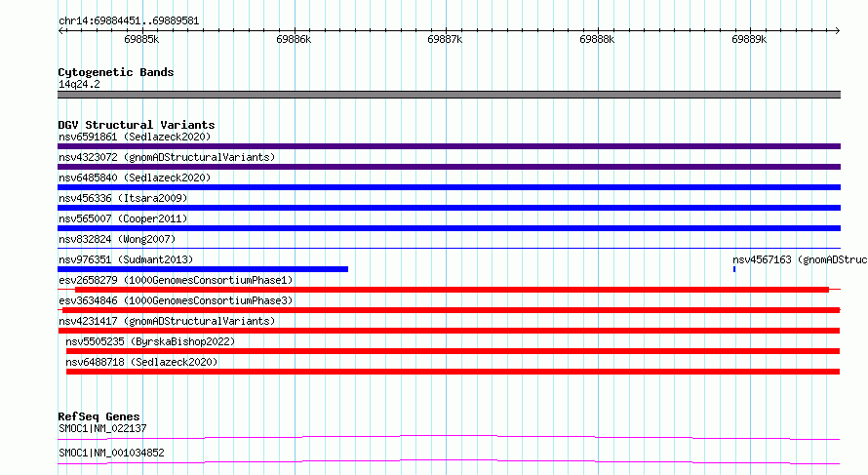Viewport: 868px width, 475px height.
Task: Click the tiny blue mark under nsv4567163
Action: (734, 269)
